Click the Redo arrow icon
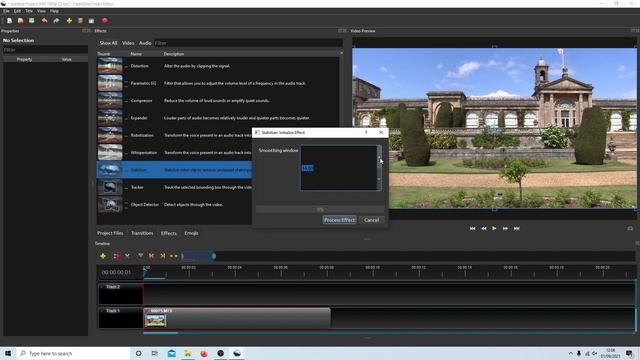 click(x=56, y=20)
